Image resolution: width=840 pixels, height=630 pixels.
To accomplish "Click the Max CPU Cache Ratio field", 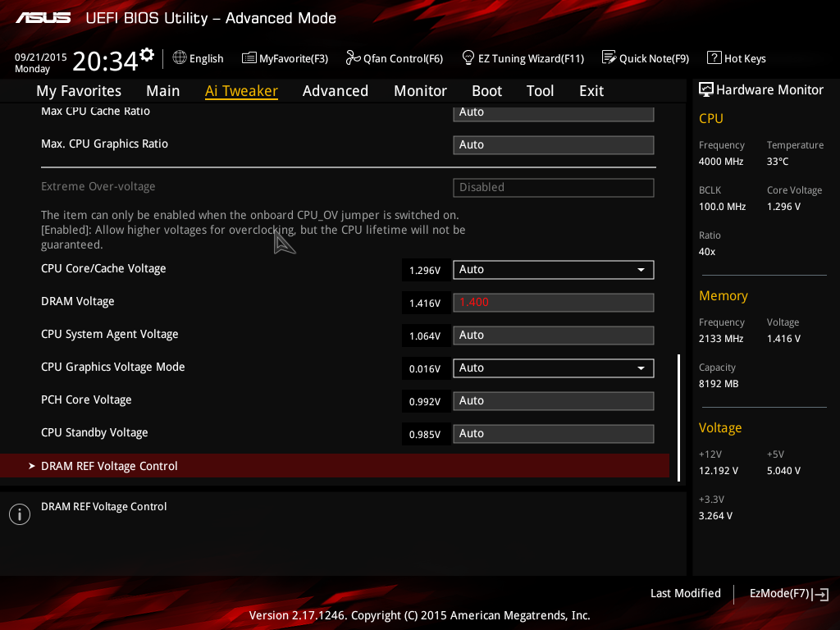I will tap(554, 113).
